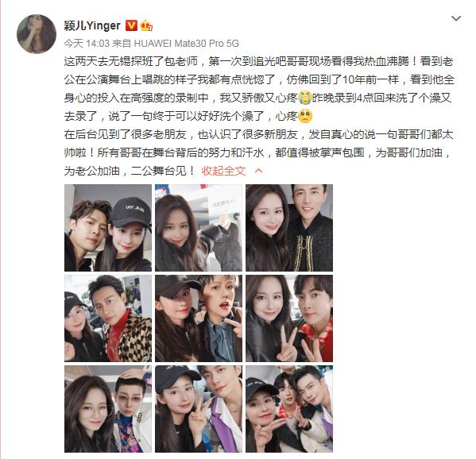Open the second photo in the top row
The width and height of the screenshot is (476, 459).
(x=199, y=228)
